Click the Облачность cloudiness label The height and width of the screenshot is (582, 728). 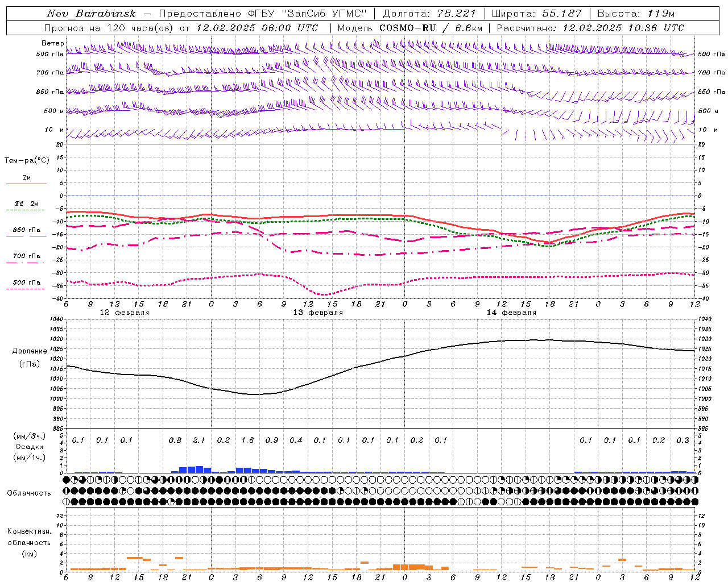[x=29, y=493]
